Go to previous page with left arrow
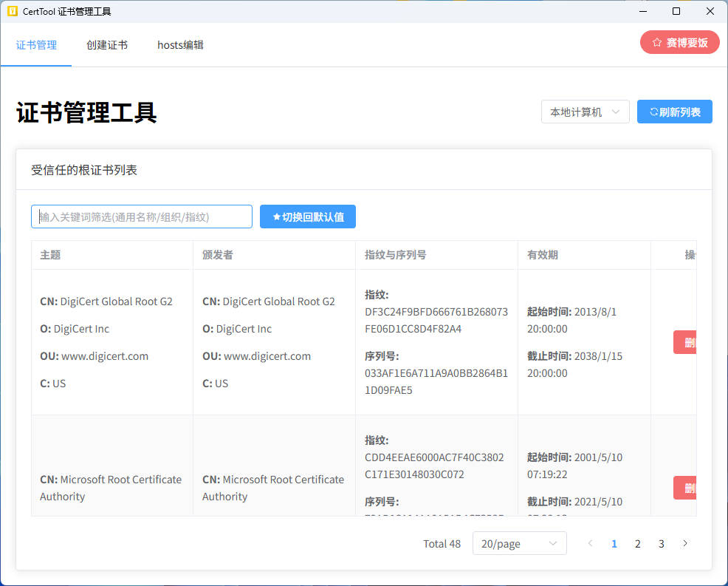Screen dimensions: 728x586 click(x=590, y=543)
